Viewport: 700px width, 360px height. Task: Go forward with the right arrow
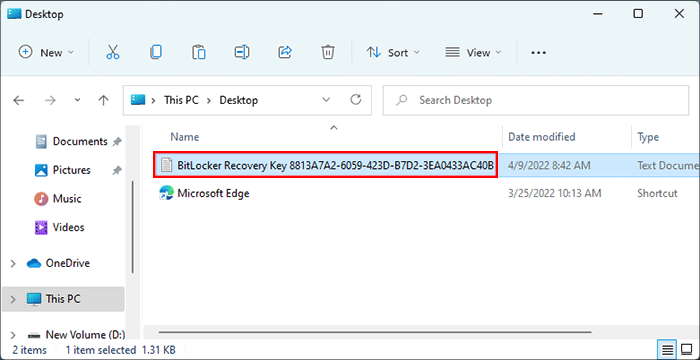coord(50,100)
